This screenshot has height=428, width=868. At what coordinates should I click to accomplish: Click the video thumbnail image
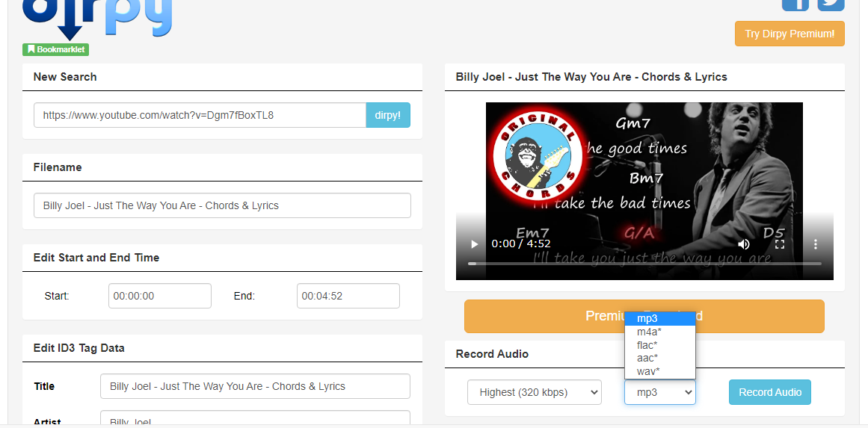click(644, 191)
